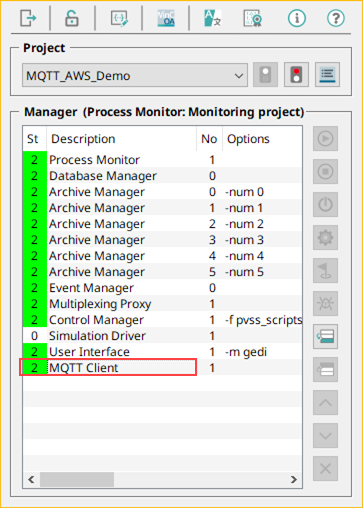Click the move manager up chevron
Image resolution: width=363 pixels, height=508 pixels.
[325, 403]
